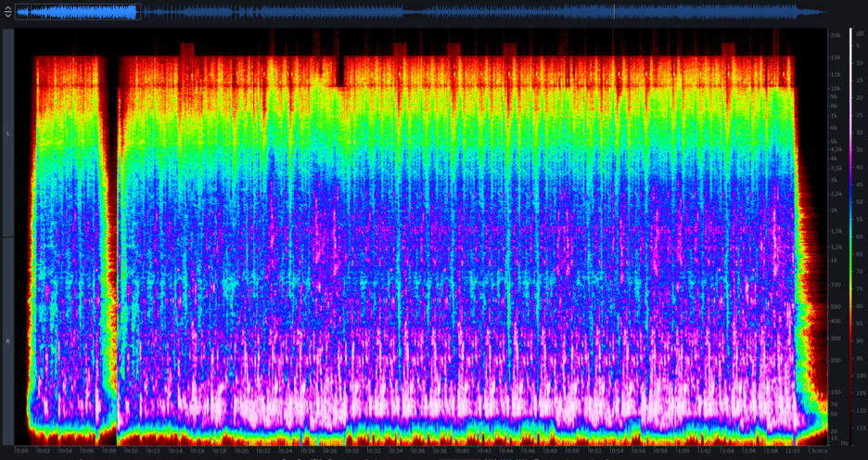Image resolution: width=868 pixels, height=460 pixels.
Task: Select the L channel label
Action: [x=8, y=134]
